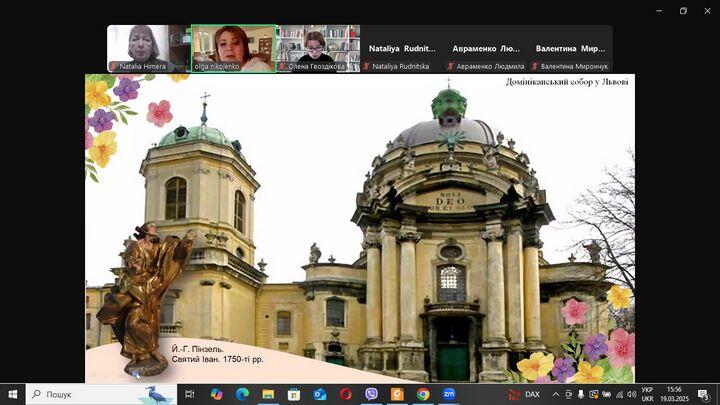Open File Explorer from the taskbar
This screenshot has width=720, height=405.
click(268, 394)
